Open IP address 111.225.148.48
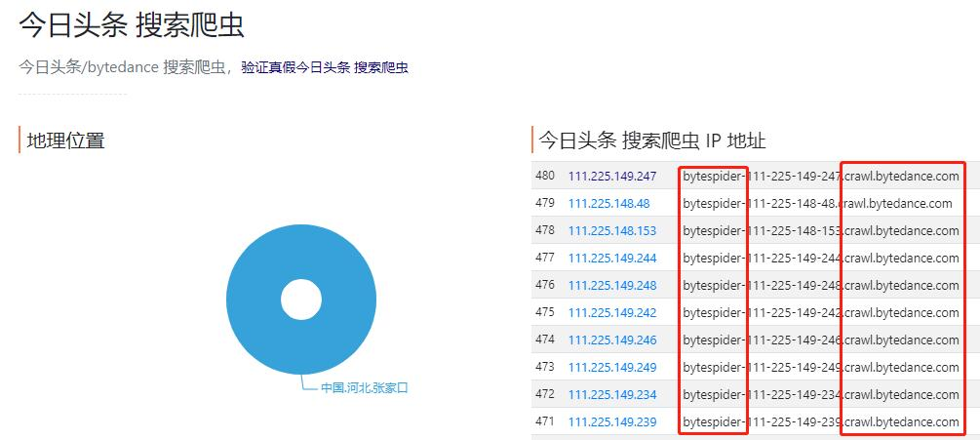This screenshot has height=440, width=980. (x=608, y=204)
